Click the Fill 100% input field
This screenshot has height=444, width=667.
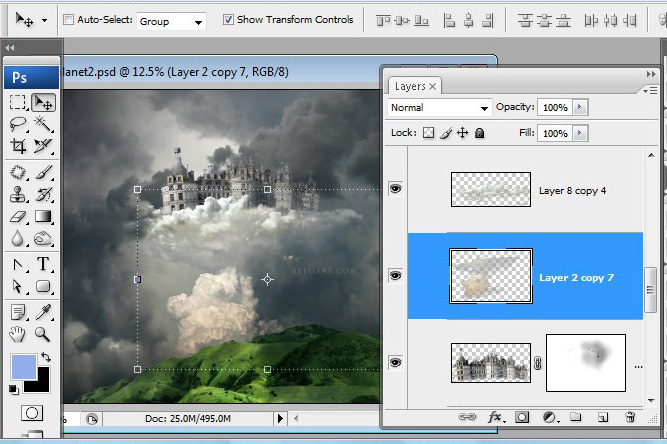555,133
